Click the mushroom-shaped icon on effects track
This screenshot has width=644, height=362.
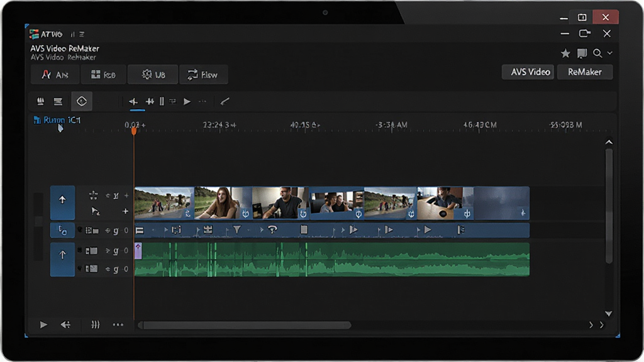272,230
